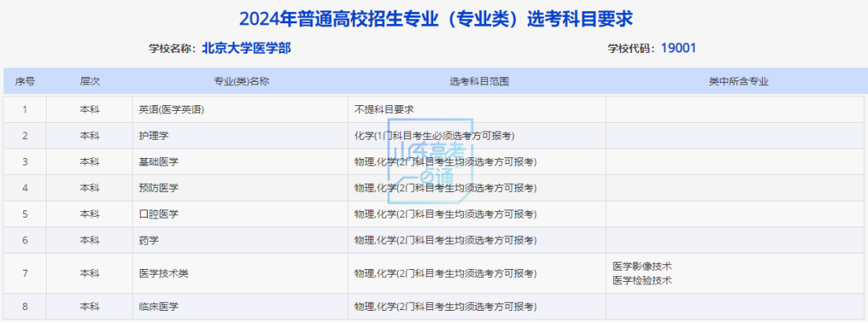Click the 选考科目范围 column header
The height and width of the screenshot is (322, 868).
[x=478, y=81]
